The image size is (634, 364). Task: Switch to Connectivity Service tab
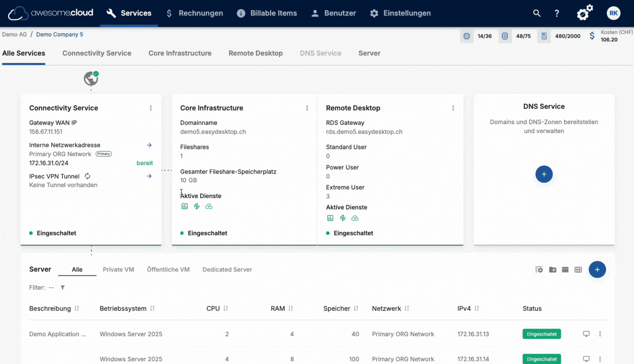pos(97,53)
